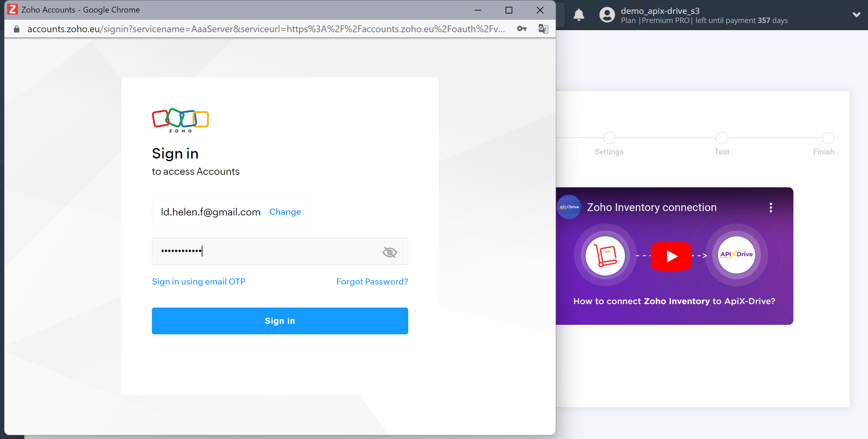Click 'How to connect Zoho Inventory' caption
Viewport: 868px width, 439px height.
click(674, 301)
